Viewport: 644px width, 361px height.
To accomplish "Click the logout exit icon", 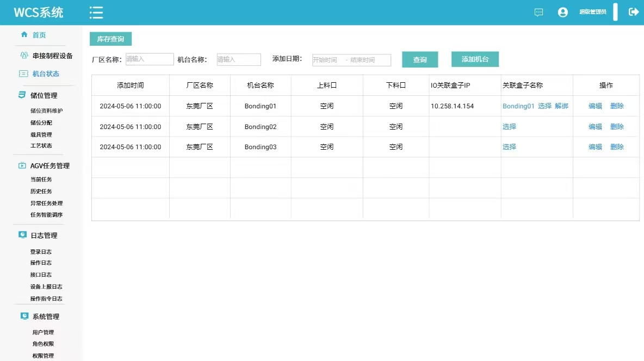I will [x=633, y=12].
